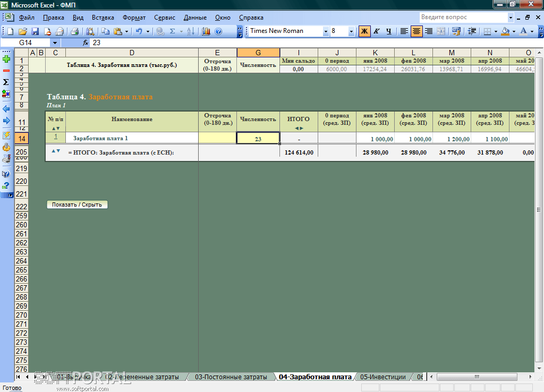Save the workbook with floppy icon

pos(35,31)
